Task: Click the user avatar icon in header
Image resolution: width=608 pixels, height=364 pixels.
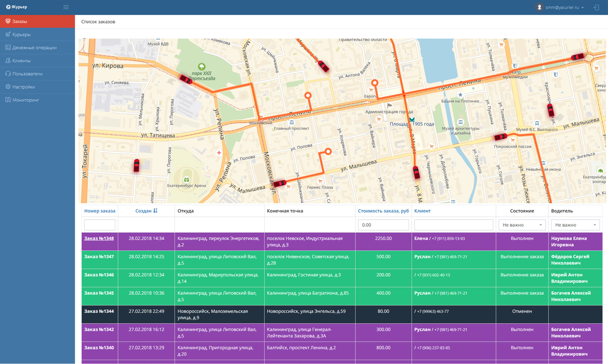Action: pos(539,7)
